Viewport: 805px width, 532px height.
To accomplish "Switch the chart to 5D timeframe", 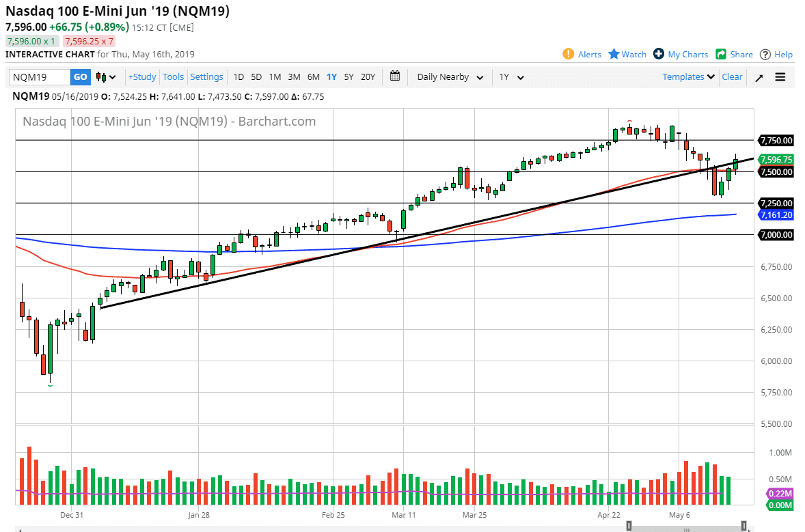I will pos(256,77).
